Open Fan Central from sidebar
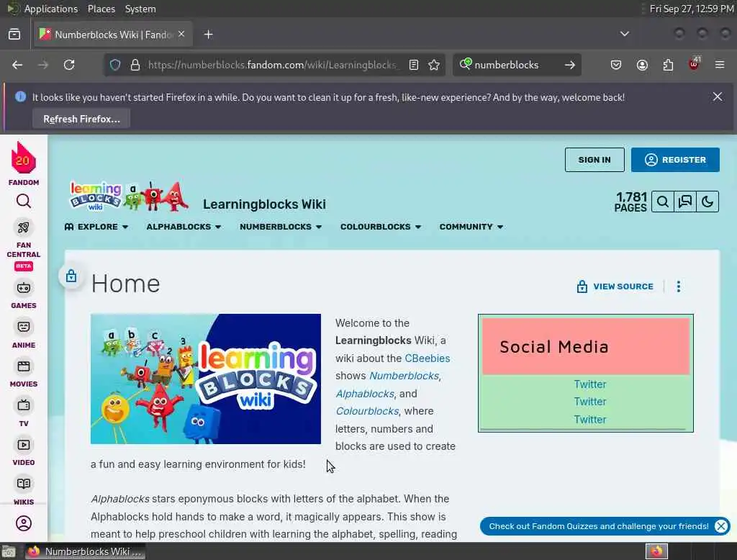The width and height of the screenshot is (737, 560). pyautogui.click(x=24, y=245)
